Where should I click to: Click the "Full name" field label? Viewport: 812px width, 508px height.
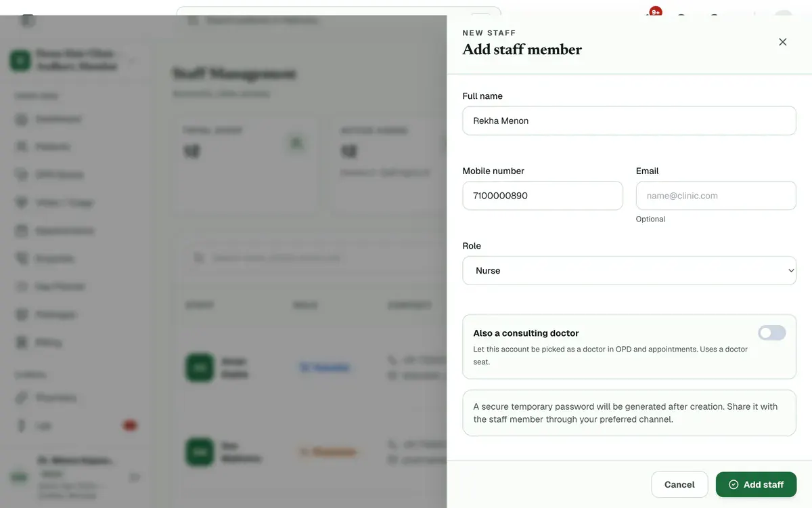pyautogui.click(x=482, y=96)
